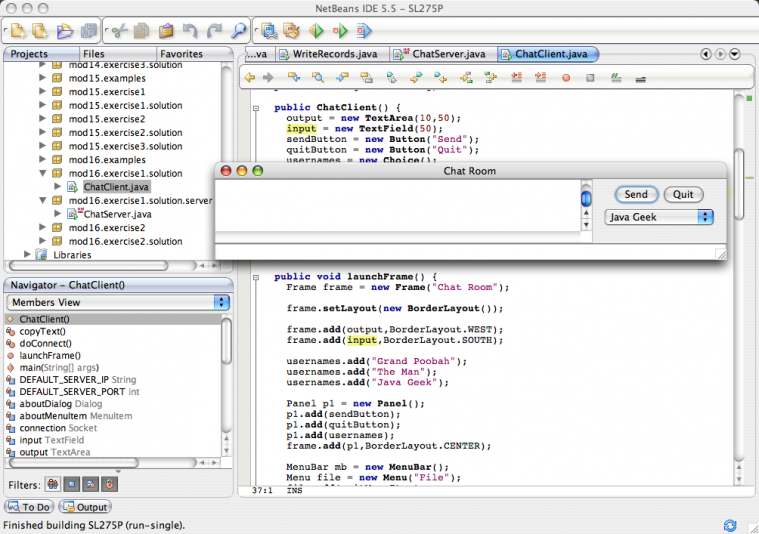759x534 pixels.
Task: Fold the ChatClient() constructor code block
Action: click(256, 108)
